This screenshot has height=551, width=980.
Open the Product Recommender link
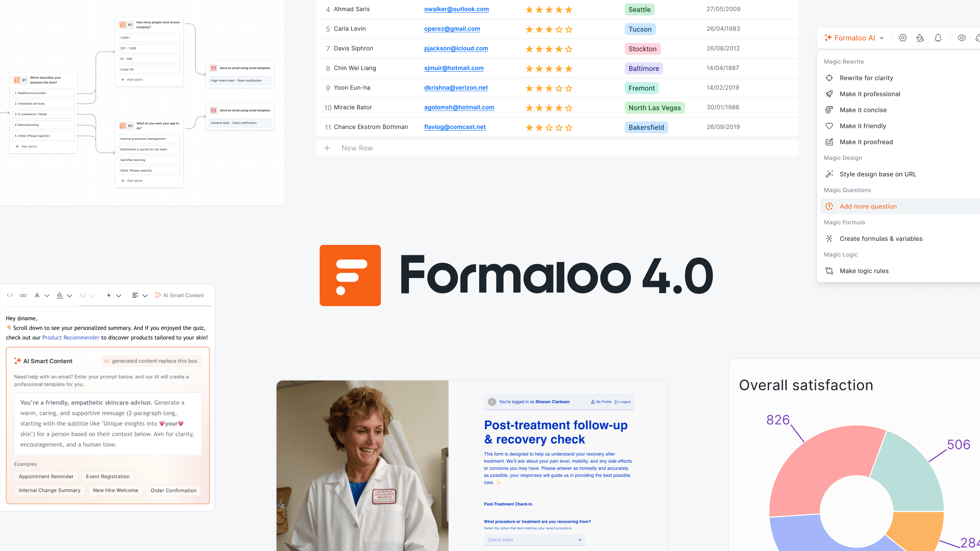click(71, 337)
